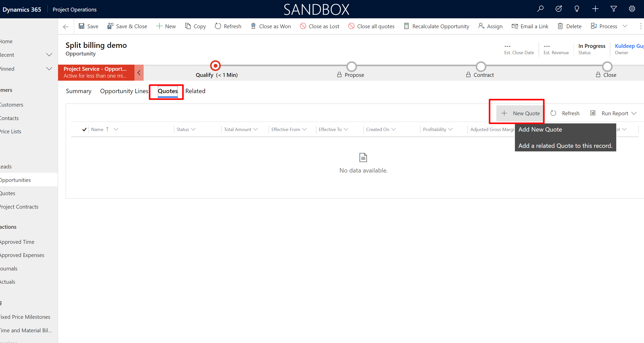Open global search with the magnifier icon

540,9
